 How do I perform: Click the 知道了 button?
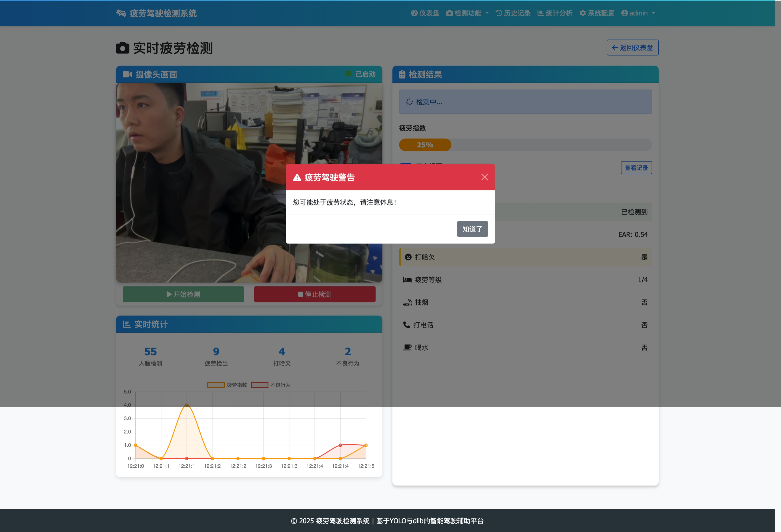472,229
